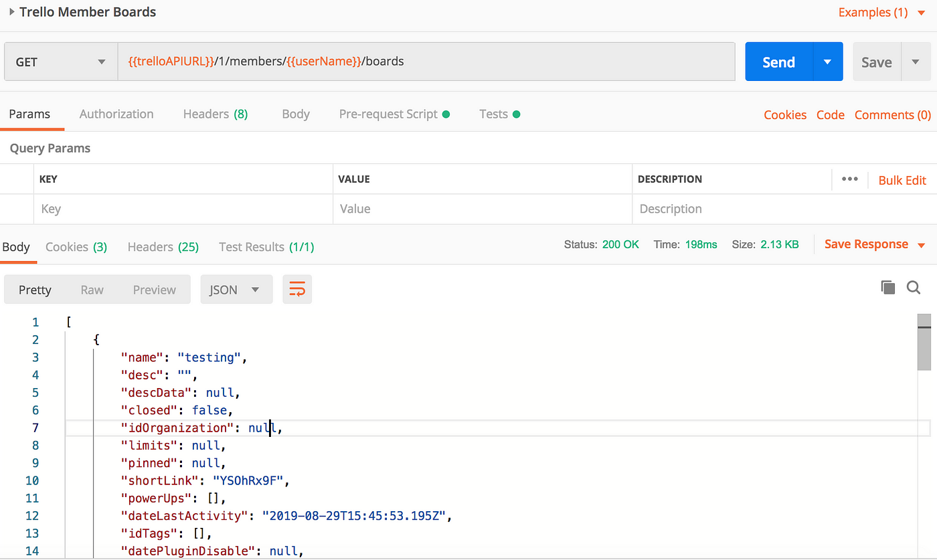This screenshot has width=937, height=560.
Task: Toggle line wrap icon in response
Action: coord(297,289)
